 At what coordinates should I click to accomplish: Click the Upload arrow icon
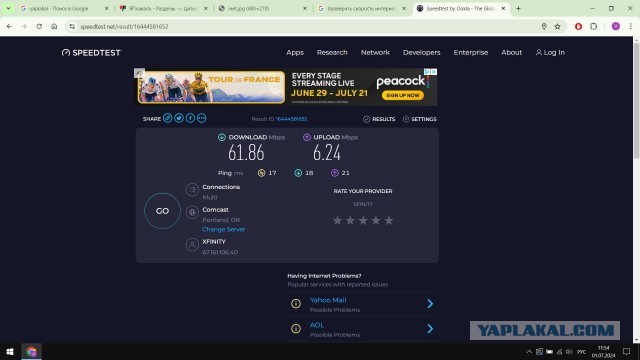point(307,137)
